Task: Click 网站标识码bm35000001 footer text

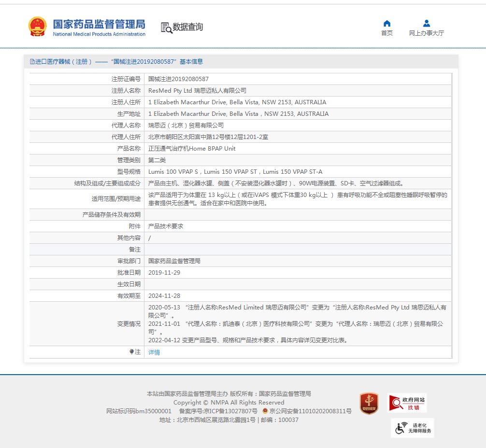Action: [139, 411]
